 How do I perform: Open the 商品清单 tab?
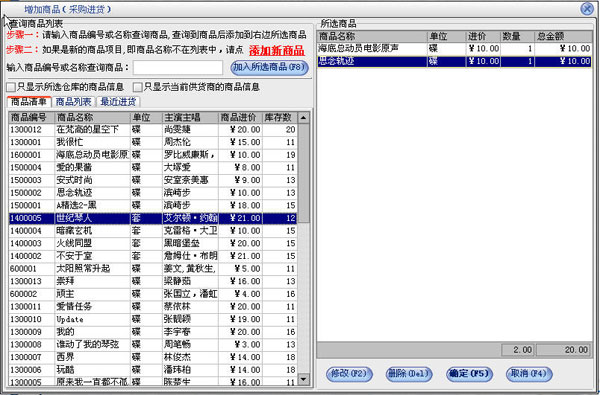tap(29, 102)
